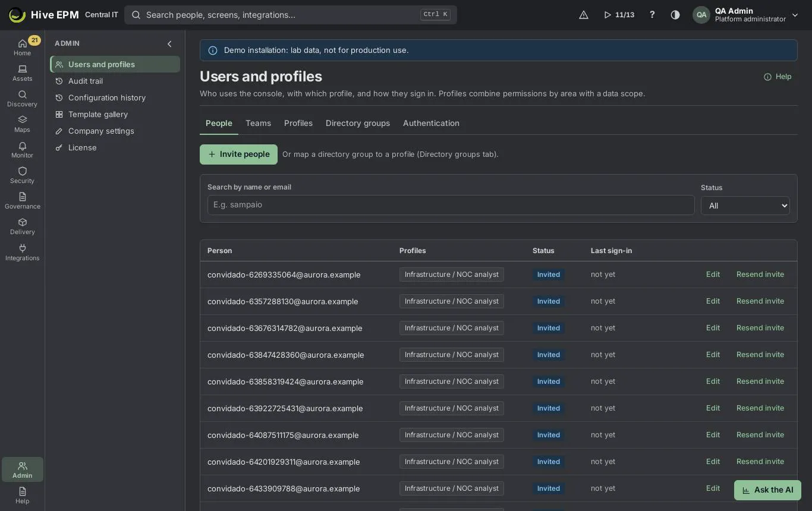This screenshot has width=812, height=511.
Task: Select the People tab
Action: (219, 123)
